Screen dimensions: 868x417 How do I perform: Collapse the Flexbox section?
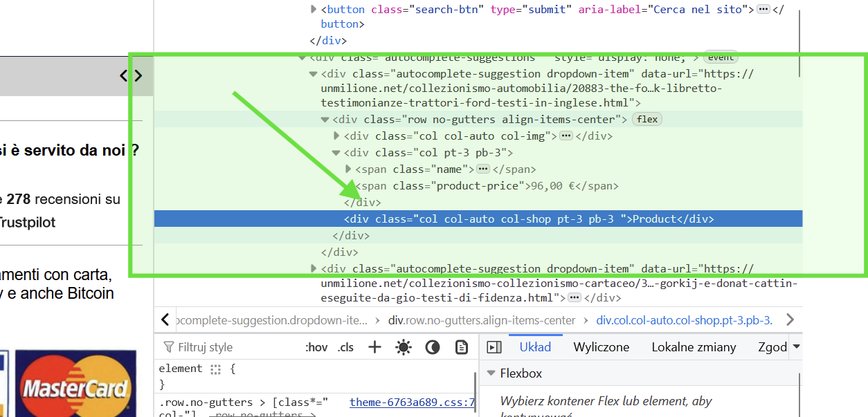(490, 373)
